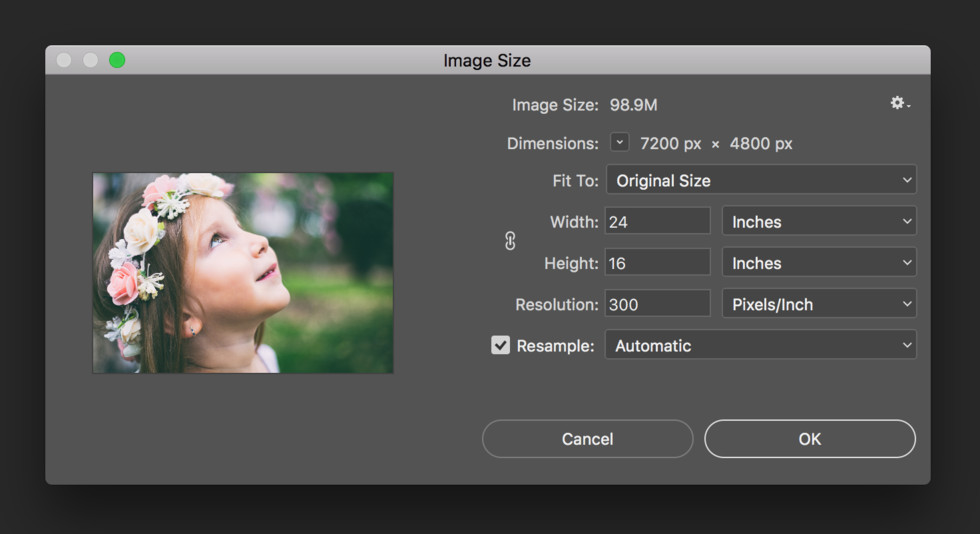
Task: Open the Height units dropdown
Action: pyautogui.click(x=819, y=263)
